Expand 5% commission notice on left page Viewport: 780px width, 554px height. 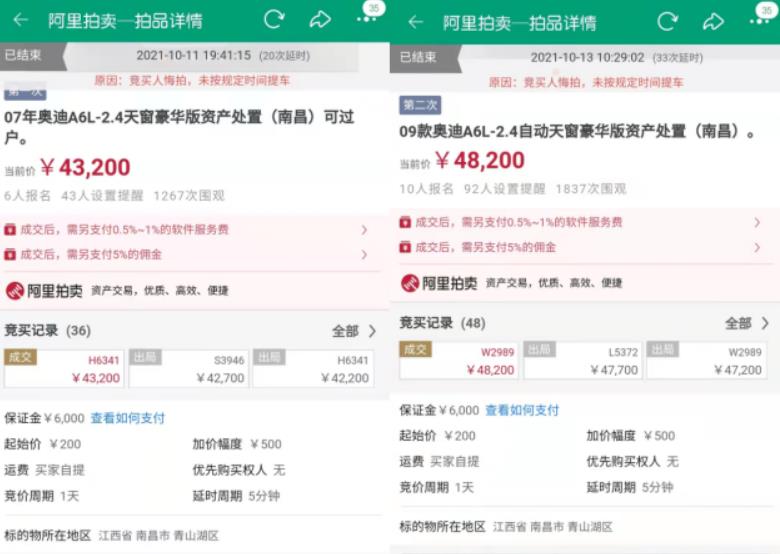point(364,255)
